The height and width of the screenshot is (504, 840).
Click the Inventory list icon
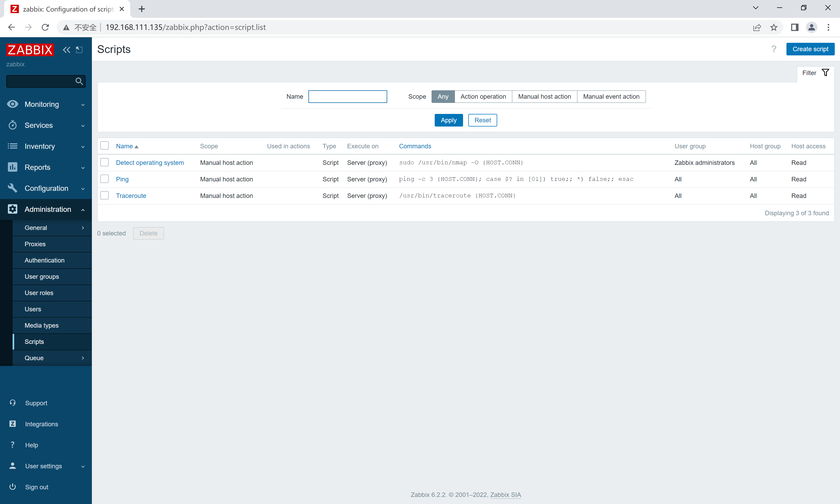coord(13,146)
